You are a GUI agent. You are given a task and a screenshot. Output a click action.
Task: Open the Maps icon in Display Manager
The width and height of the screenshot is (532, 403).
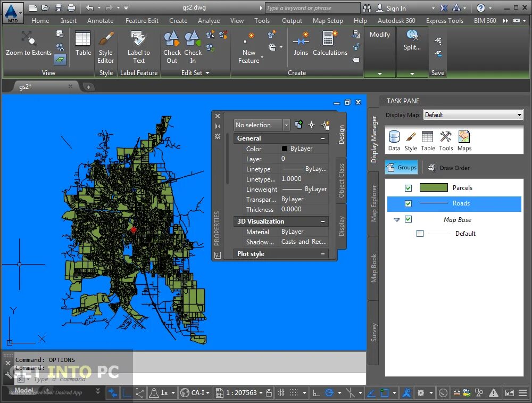tap(464, 137)
